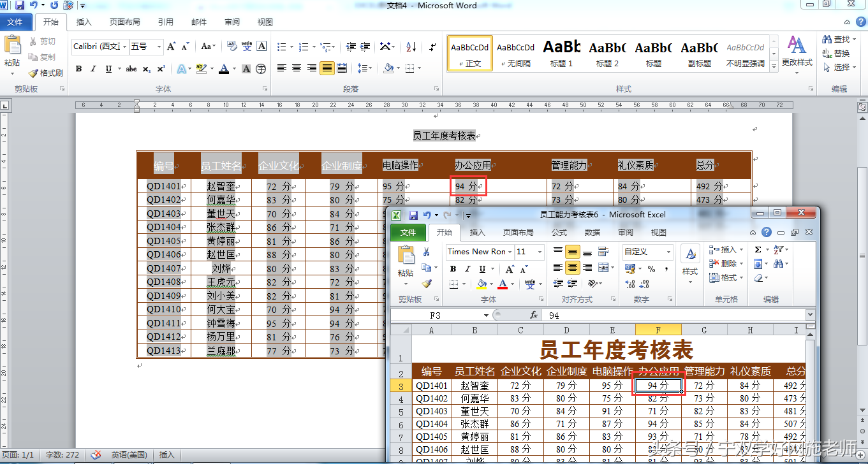Click cell F3 containing 94 分 in Excel

click(x=658, y=385)
